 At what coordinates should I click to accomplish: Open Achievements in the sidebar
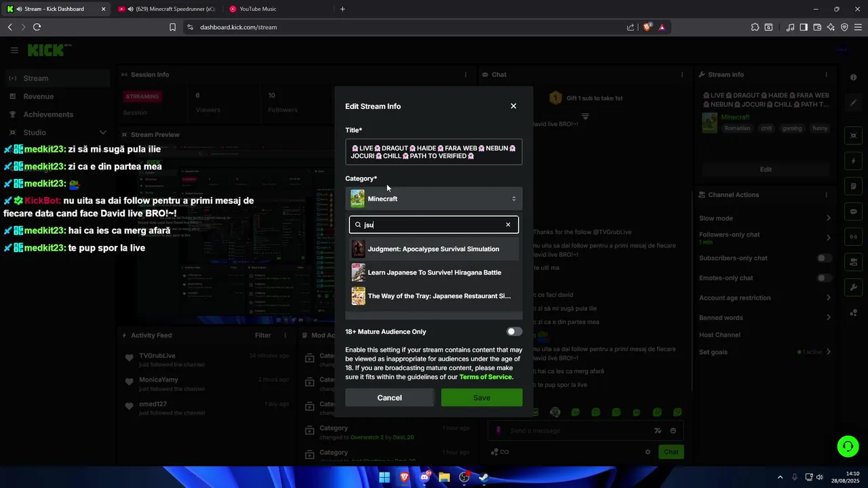click(x=57, y=115)
